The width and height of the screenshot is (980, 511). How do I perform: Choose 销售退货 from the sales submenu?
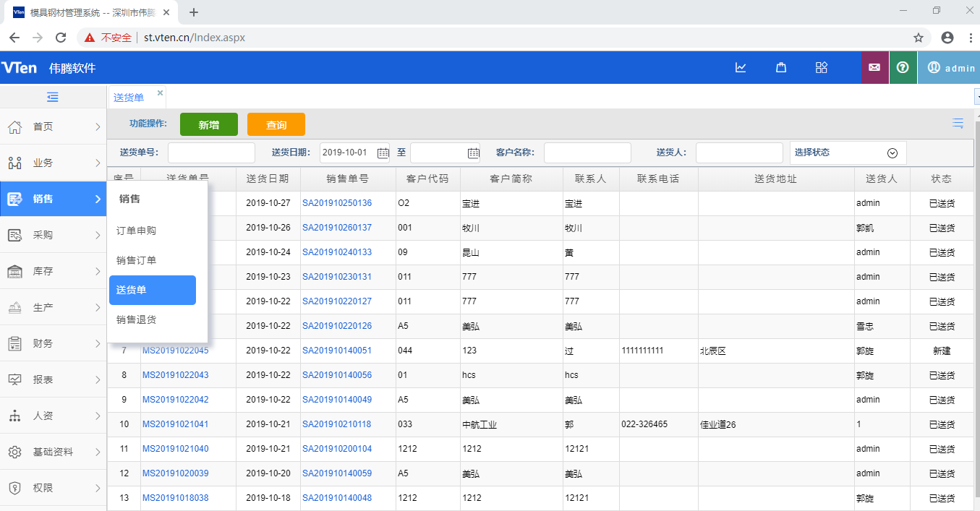(x=137, y=319)
